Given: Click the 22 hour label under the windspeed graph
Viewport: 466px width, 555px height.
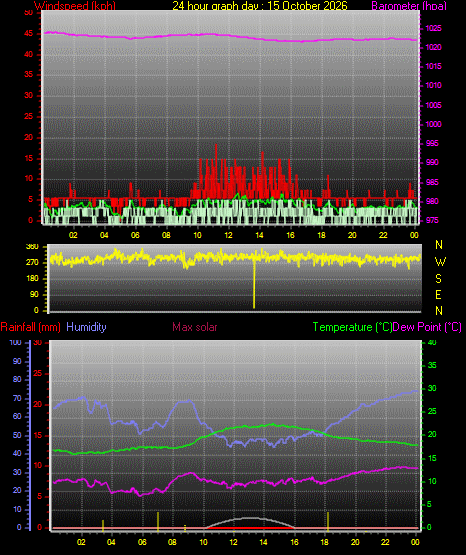Looking at the screenshot, I should click(383, 235).
